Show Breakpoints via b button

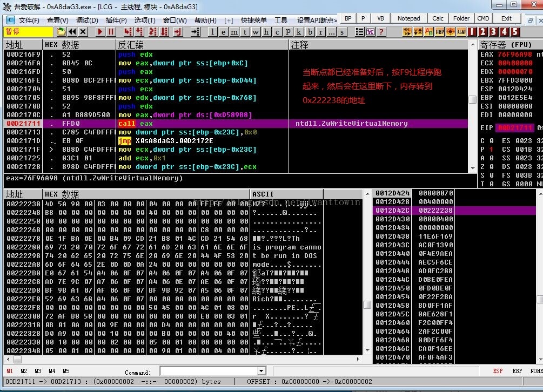[310, 32]
